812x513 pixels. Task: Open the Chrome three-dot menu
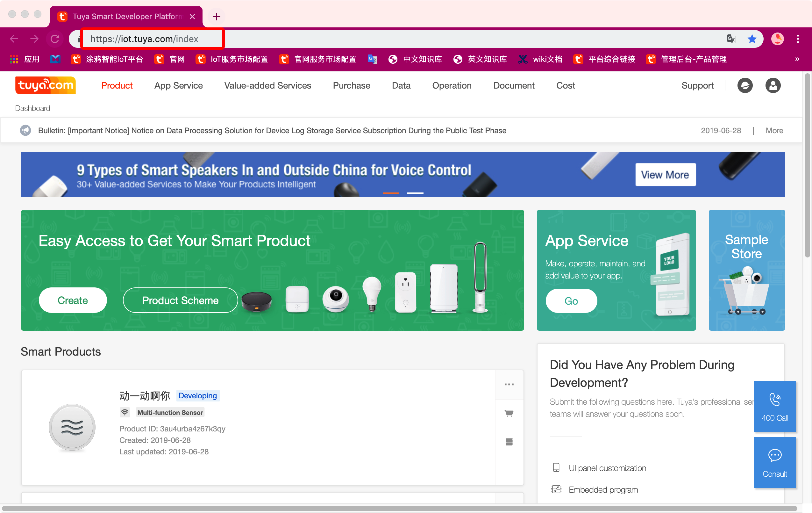click(x=798, y=39)
